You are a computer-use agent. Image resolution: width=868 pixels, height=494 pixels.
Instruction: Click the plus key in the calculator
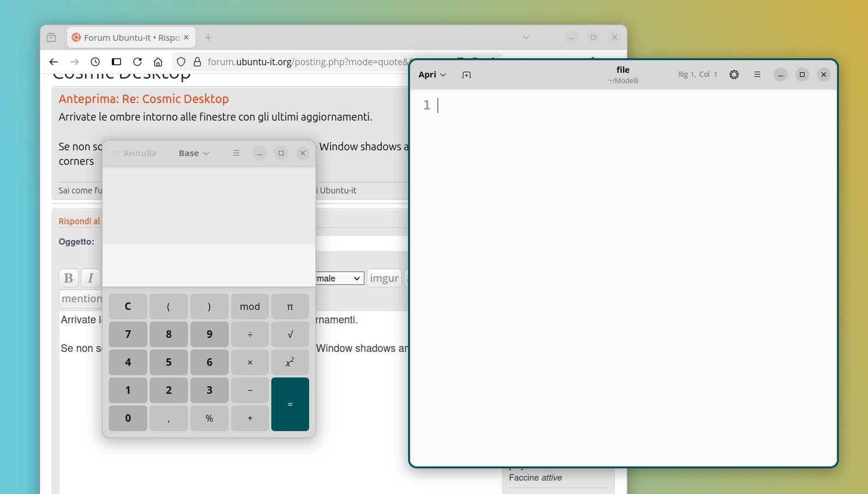250,418
